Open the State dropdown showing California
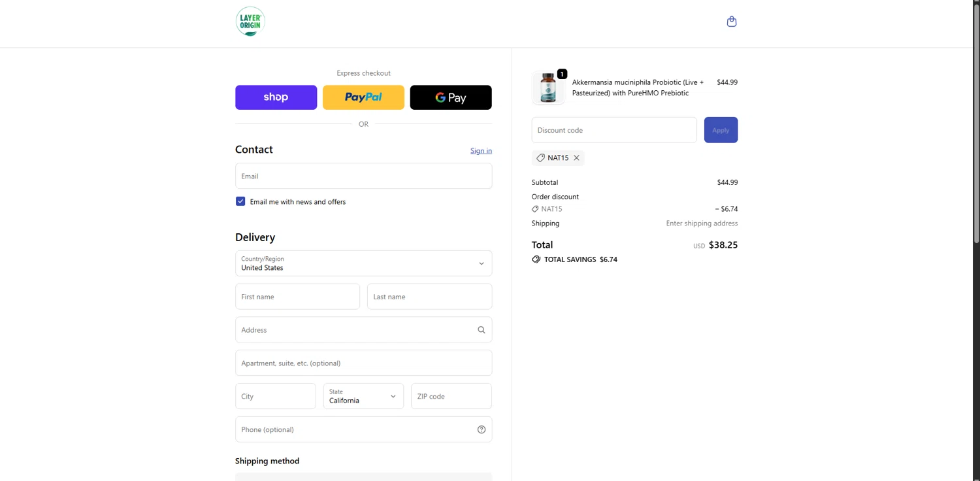The width and height of the screenshot is (980, 481). 363,396
